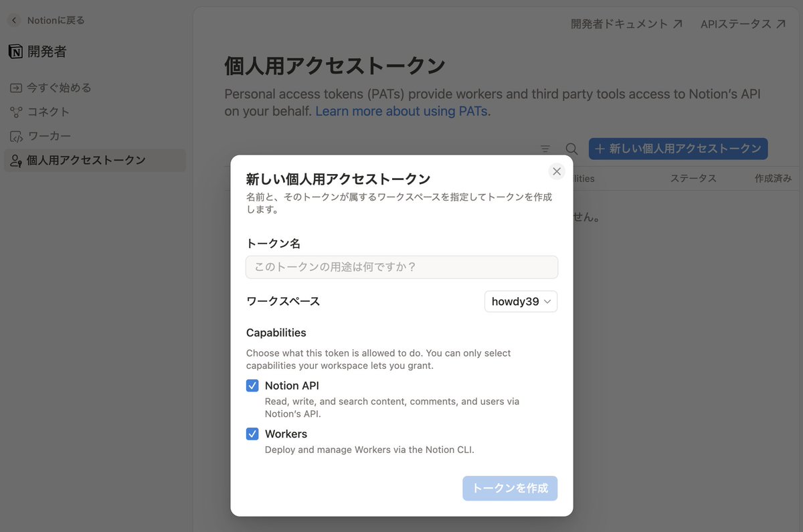Open the howdy39 workspace dropdown

521,301
